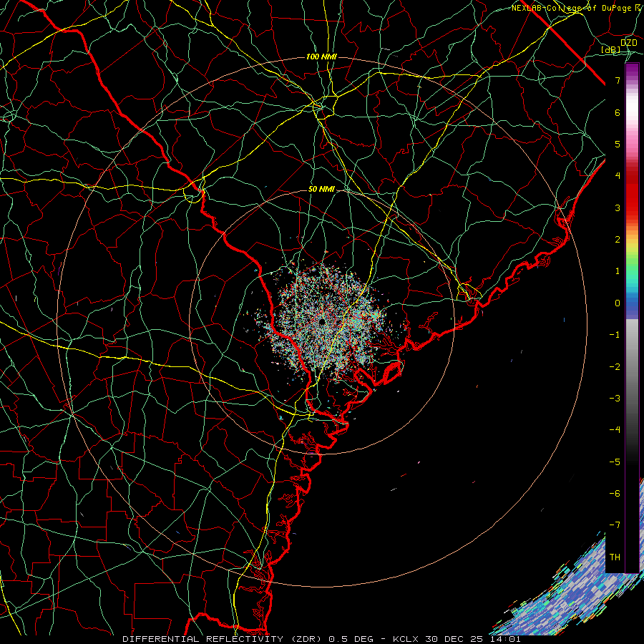Viewport: 644px width, 644px height.
Task: Click the "1" value on the ZDR scale
Action: [x=618, y=271]
